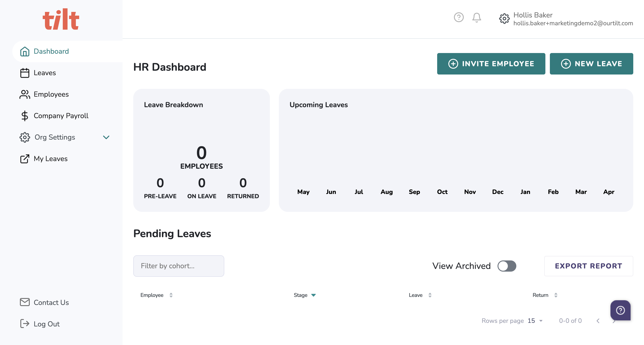Click the help question mark icon in header
Viewport: 644px width, 345px height.
(458, 17)
